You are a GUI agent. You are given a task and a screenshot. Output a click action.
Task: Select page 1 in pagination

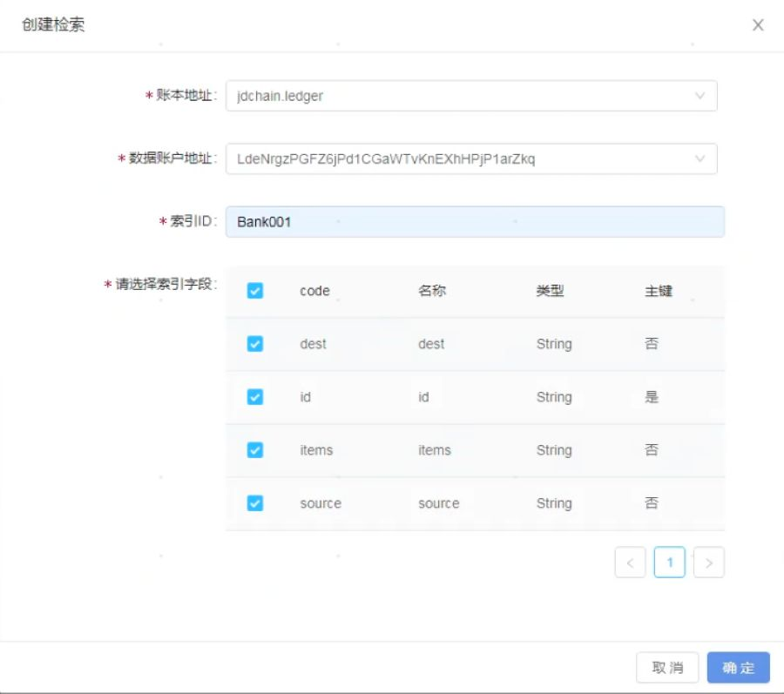670,563
